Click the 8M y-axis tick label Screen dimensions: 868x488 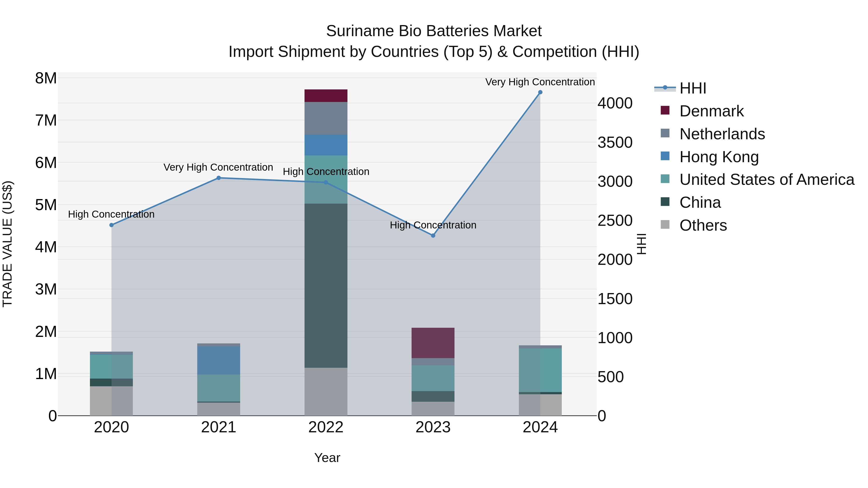pyautogui.click(x=46, y=78)
